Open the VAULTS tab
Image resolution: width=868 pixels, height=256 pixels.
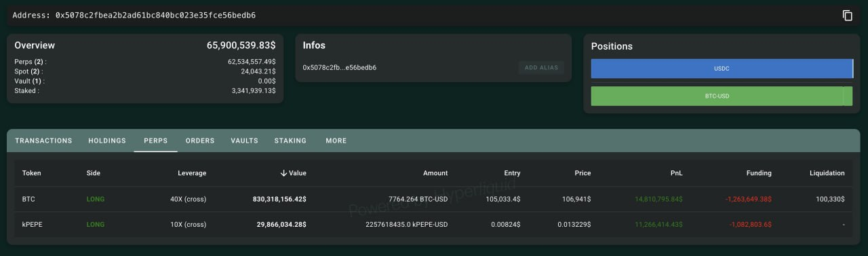[x=244, y=141]
